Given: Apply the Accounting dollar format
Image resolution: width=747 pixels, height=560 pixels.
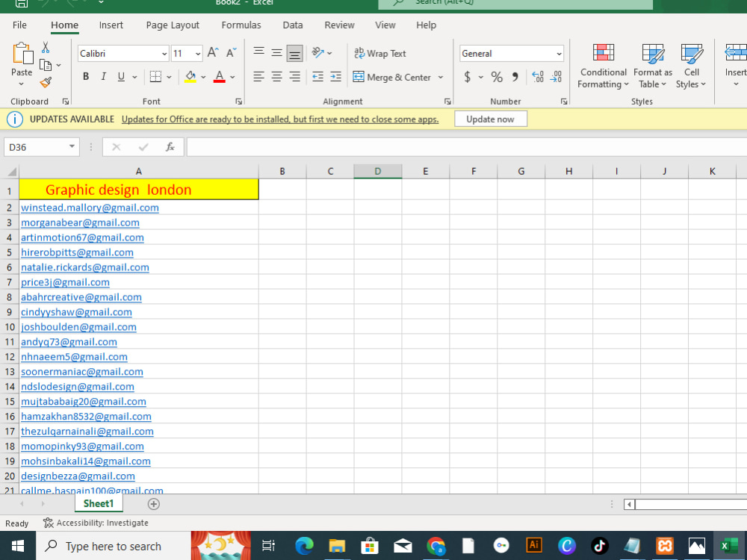Looking at the screenshot, I should pyautogui.click(x=468, y=77).
